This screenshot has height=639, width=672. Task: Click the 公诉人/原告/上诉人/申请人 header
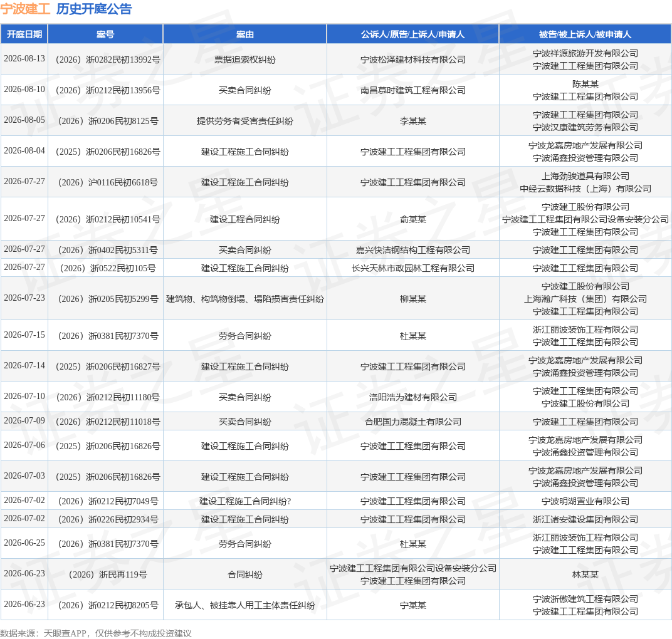click(412, 34)
